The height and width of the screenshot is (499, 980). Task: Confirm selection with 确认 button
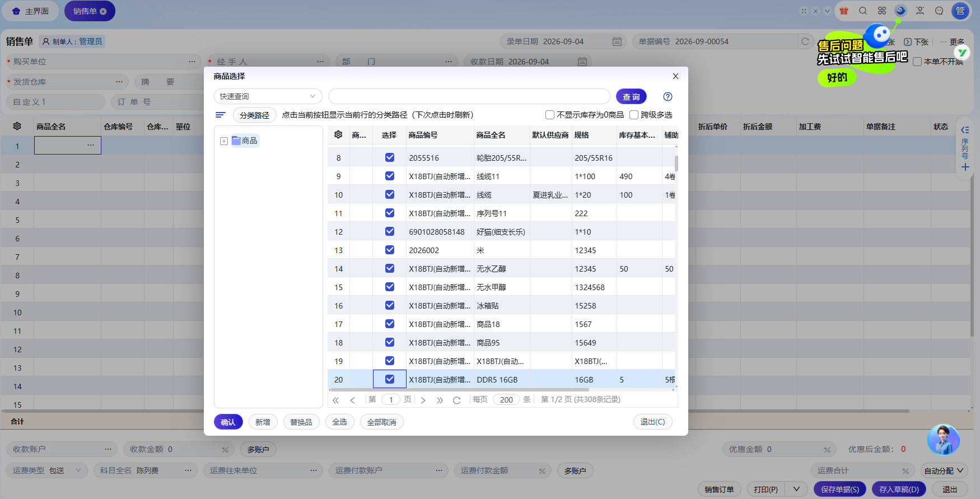pyautogui.click(x=228, y=422)
